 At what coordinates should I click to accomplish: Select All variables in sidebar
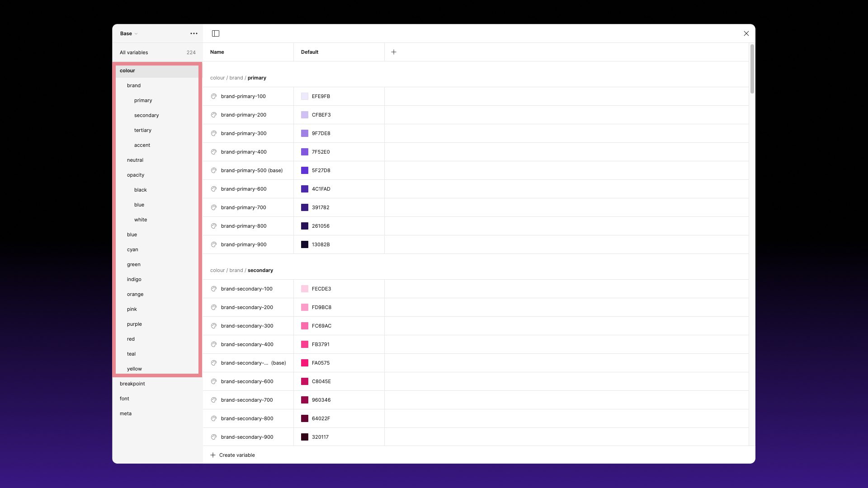[x=134, y=52]
